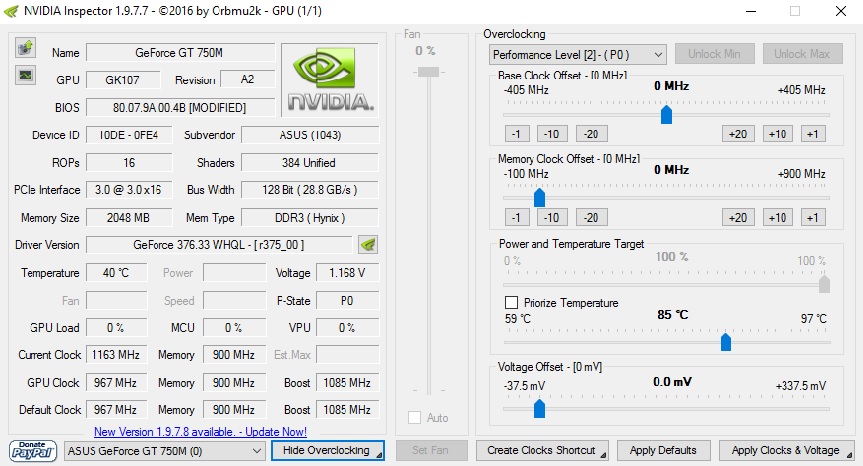Screen dimensions: 863x466
Task: Click the Revision value A2
Action: click(247, 79)
